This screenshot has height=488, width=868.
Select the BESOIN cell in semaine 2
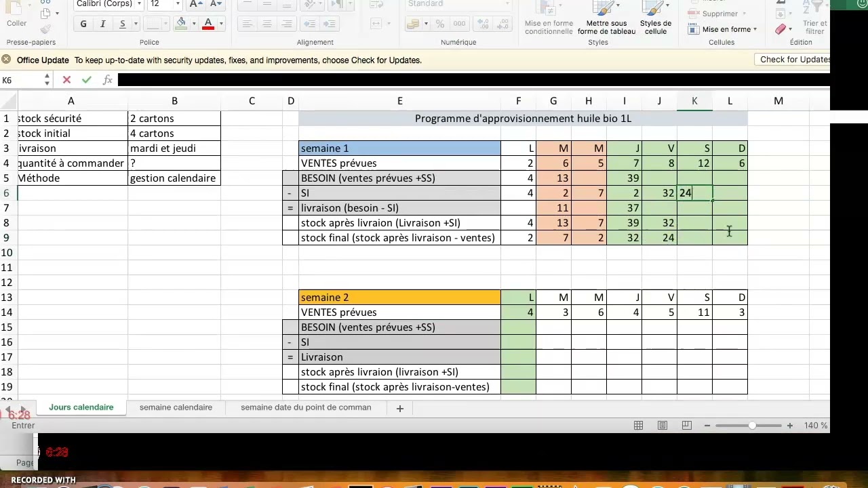[399, 327]
